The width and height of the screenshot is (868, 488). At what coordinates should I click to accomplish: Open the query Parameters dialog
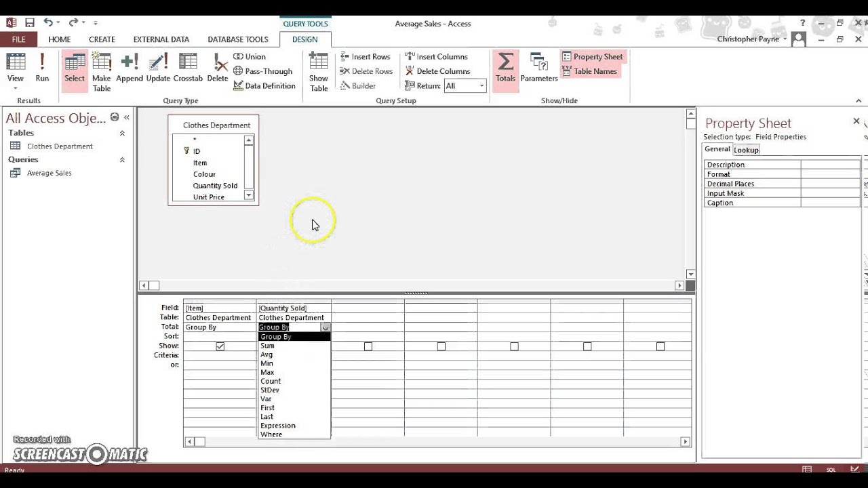(539, 68)
